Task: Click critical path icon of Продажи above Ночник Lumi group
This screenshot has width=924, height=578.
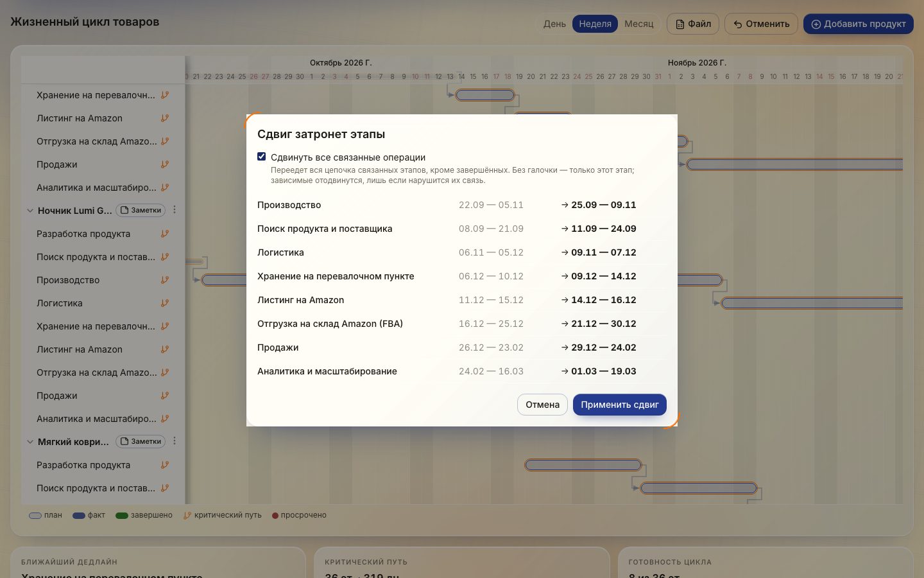Action: [165, 164]
